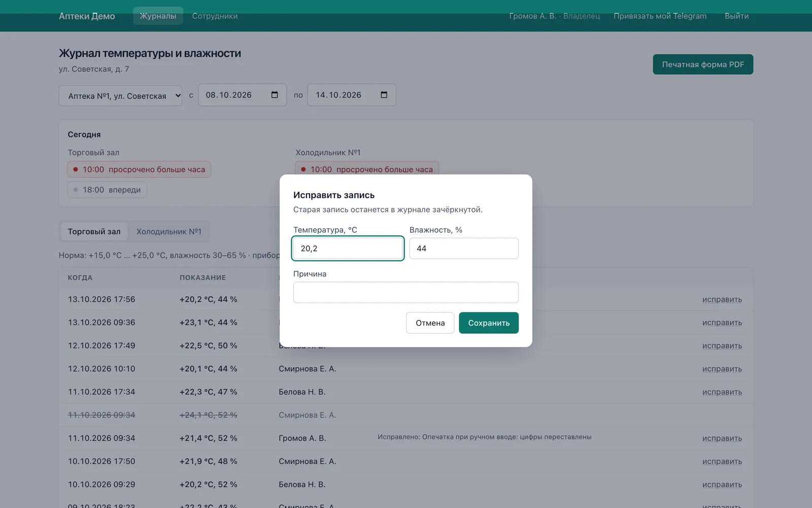Click the КОГДА column header
Screen dimensions: 812x508
tap(80, 278)
